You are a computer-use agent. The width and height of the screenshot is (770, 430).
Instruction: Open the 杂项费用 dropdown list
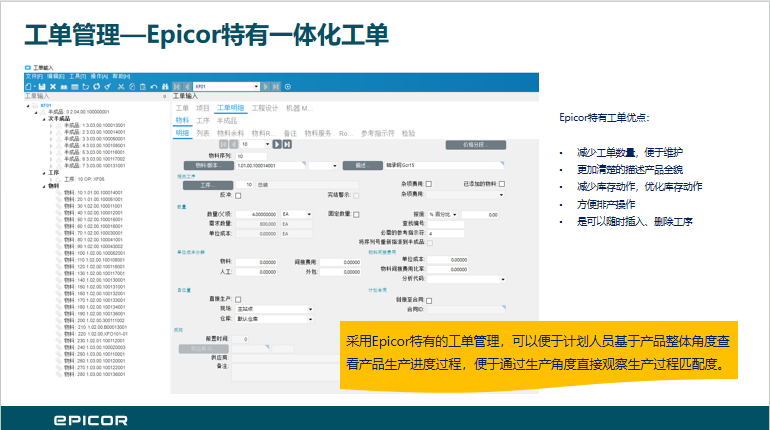[x=501, y=195]
